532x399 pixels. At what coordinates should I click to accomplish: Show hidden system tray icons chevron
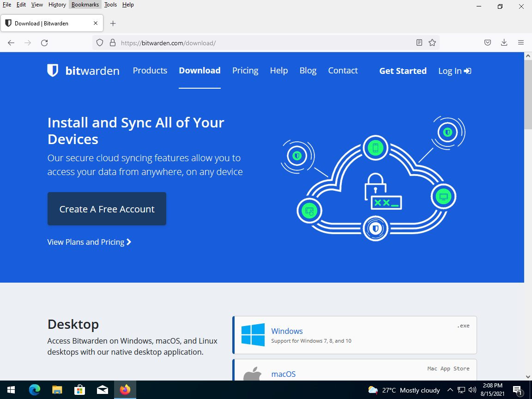point(450,390)
